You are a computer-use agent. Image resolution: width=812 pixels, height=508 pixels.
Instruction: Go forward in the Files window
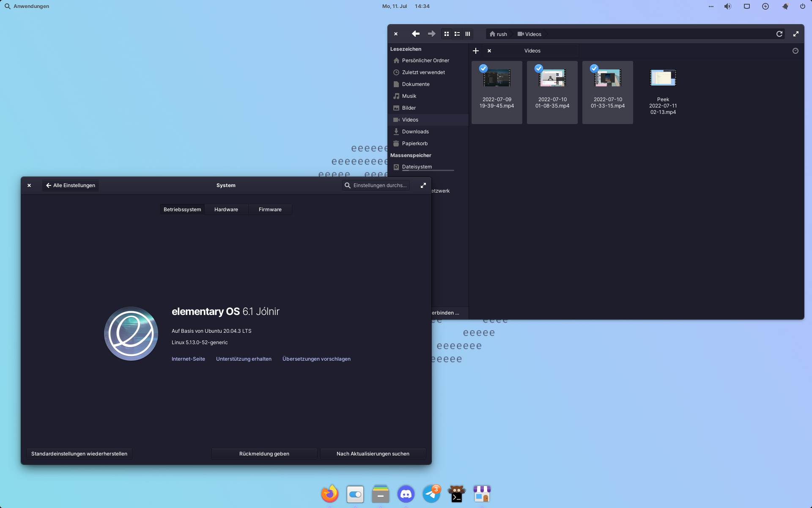point(431,34)
